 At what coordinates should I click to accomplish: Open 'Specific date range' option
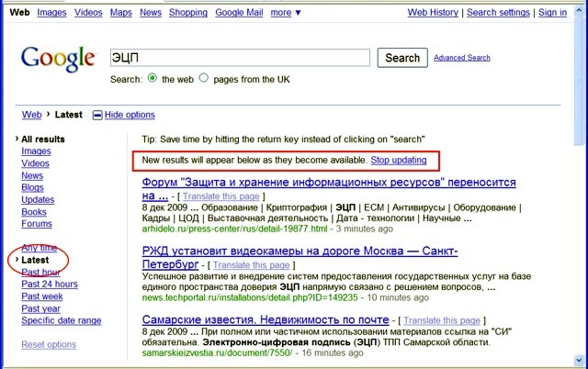62,320
